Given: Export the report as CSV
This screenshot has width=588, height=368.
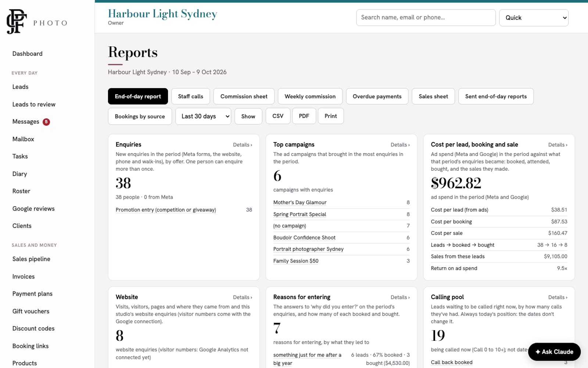Looking at the screenshot, I should click(278, 116).
